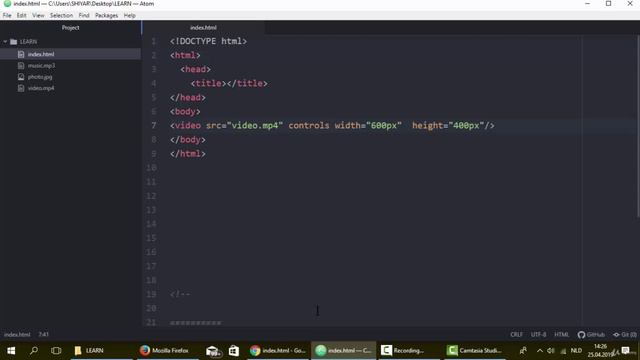Screen dimensions: 640x360
Task: Click index.html in status bar
Action: (17, 334)
